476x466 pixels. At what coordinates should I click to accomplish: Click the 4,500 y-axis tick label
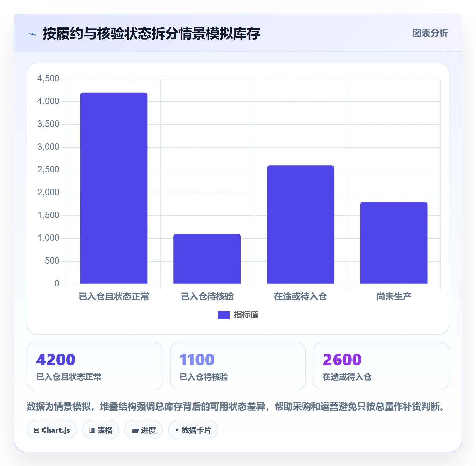click(48, 79)
